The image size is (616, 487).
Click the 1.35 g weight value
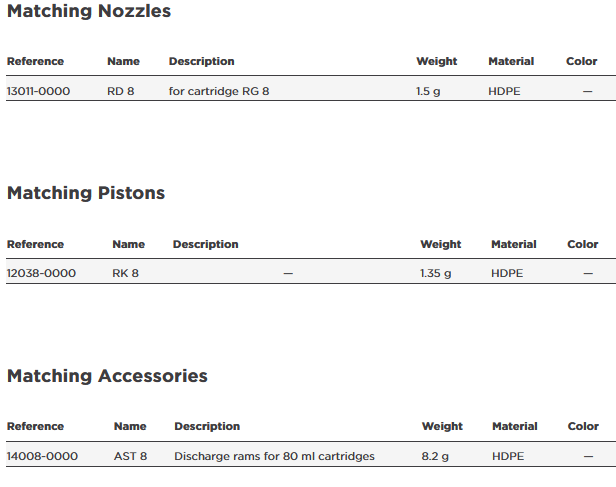click(x=436, y=273)
